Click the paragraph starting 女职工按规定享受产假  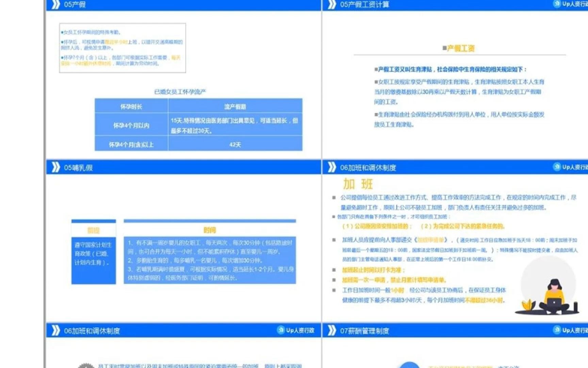pyautogui.click(x=459, y=92)
